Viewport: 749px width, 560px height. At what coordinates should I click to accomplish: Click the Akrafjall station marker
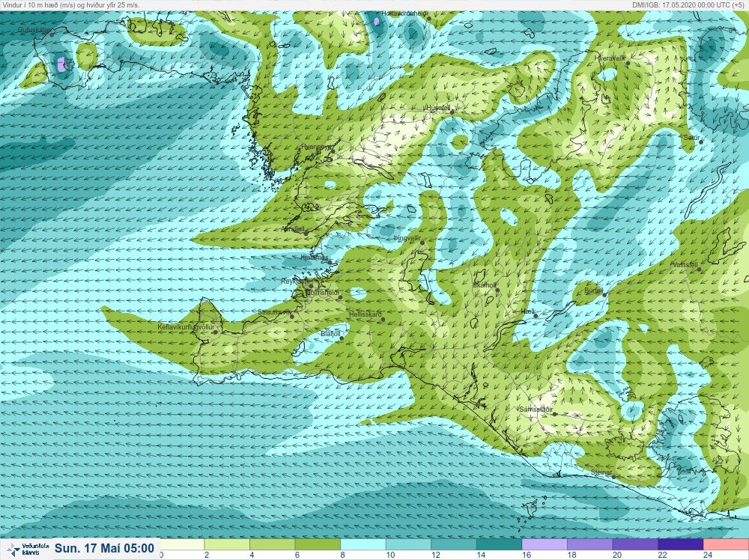pos(306,234)
